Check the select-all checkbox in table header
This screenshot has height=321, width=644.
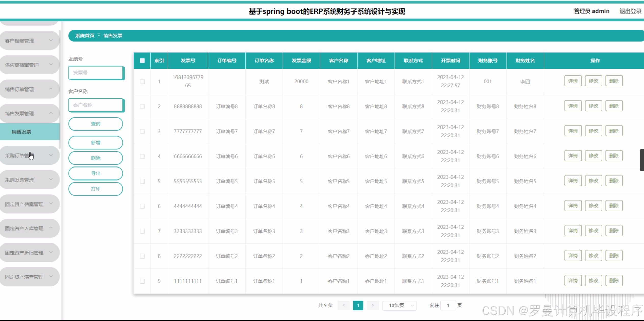pos(142,60)
